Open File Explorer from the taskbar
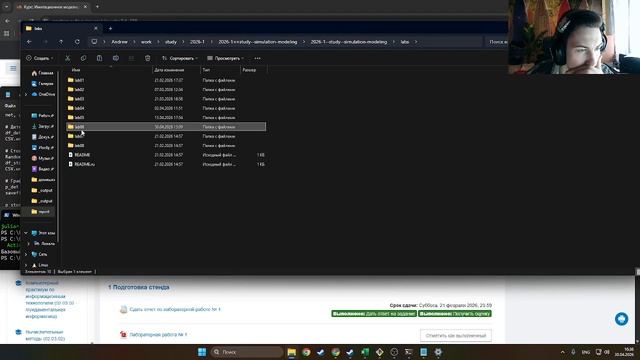Image resolution: width=640 pixels, height=360 pixels. [x=291, y=352]
